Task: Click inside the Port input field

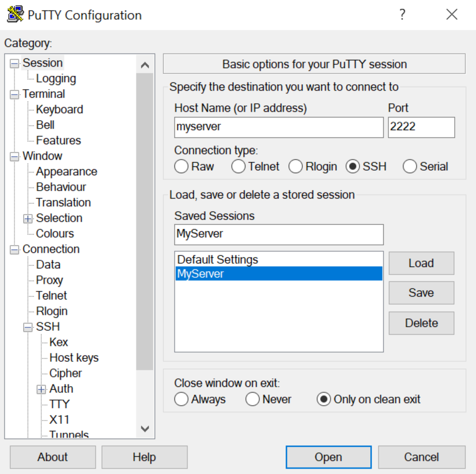Action: 420,127
